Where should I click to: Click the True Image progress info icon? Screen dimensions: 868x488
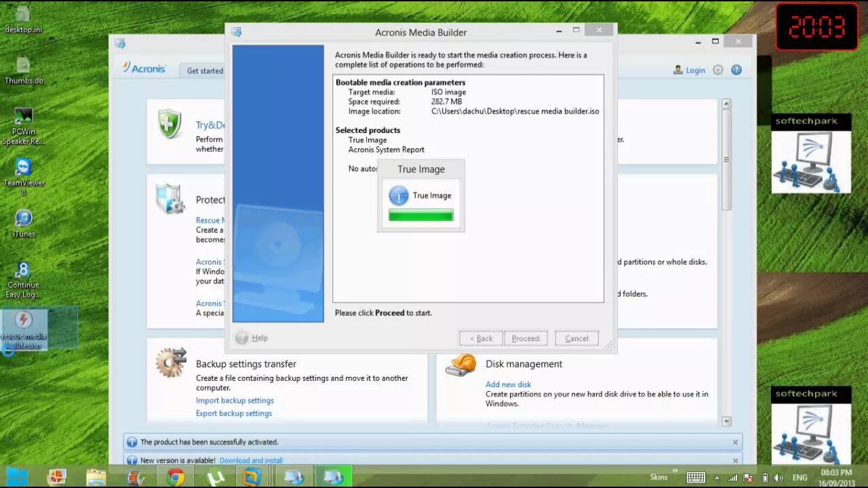pos(399,195)
